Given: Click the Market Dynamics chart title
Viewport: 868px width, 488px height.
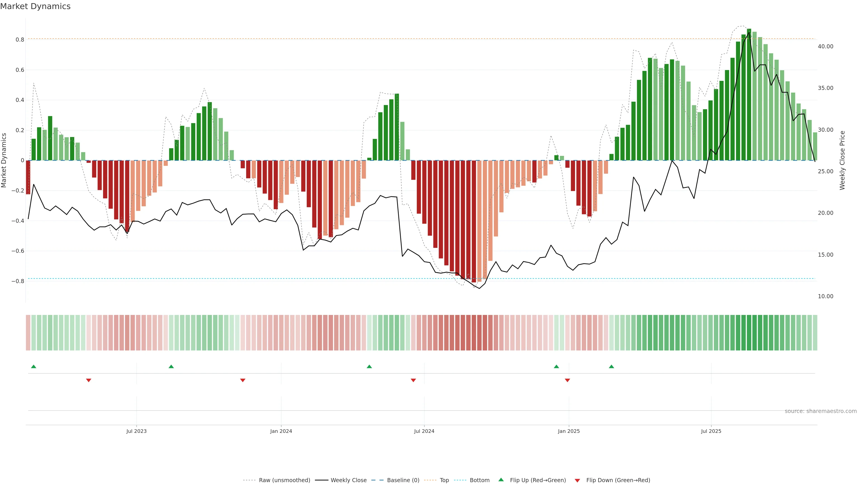Looking at the screenshot, I should click(x=35, y=6).
